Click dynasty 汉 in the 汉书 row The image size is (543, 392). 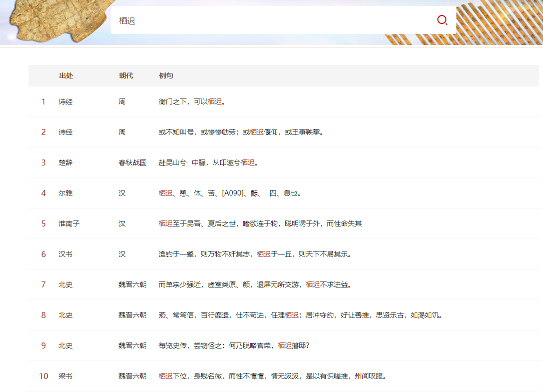(122, 254)
